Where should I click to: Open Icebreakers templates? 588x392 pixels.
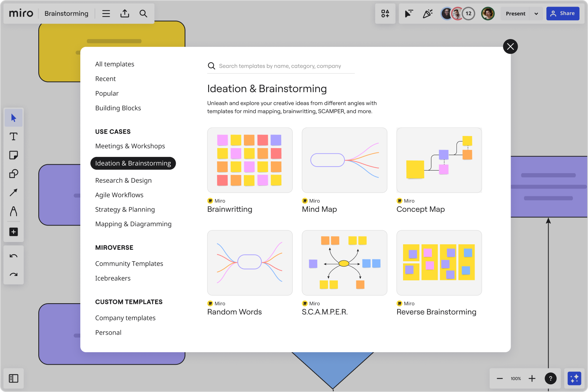click(113, 278)
